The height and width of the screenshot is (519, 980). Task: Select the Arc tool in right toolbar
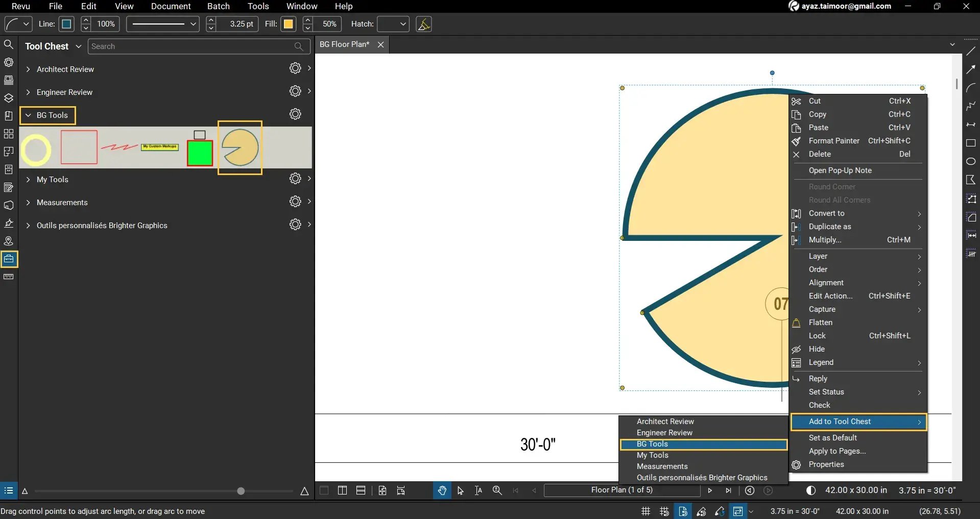[x=971, y=87]
